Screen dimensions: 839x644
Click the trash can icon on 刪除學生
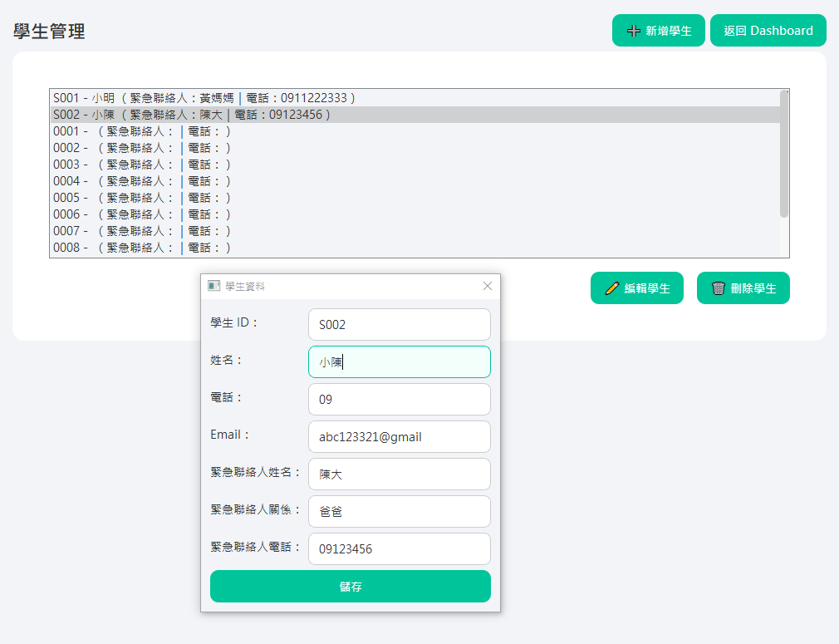tap(719, 288)
